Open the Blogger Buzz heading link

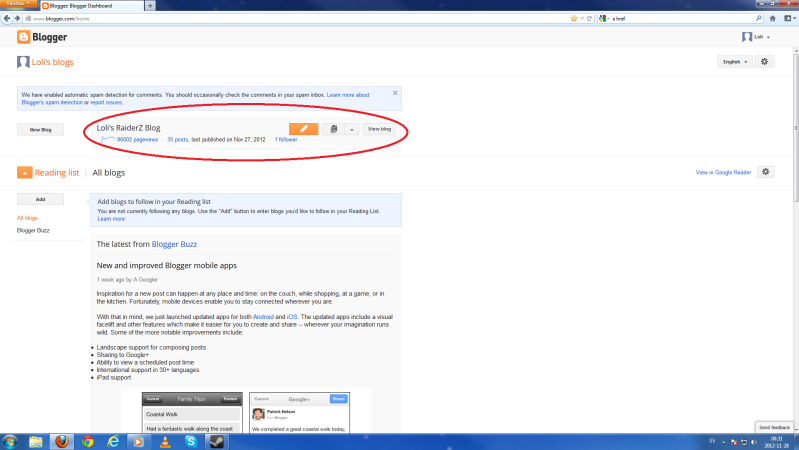pyautogui.click(x=174, y=244)
